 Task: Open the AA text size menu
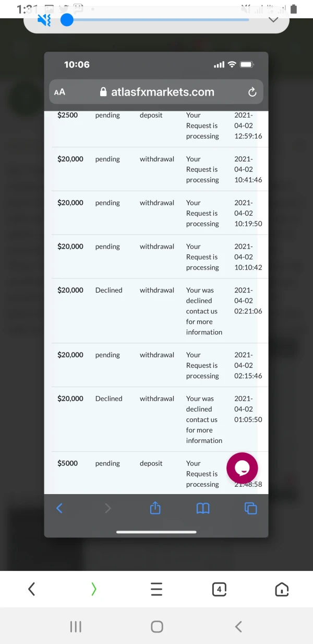59,92
